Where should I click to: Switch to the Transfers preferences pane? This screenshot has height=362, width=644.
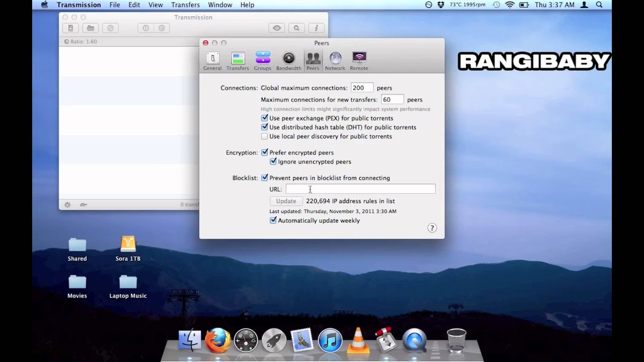click(x=237, y=61)
